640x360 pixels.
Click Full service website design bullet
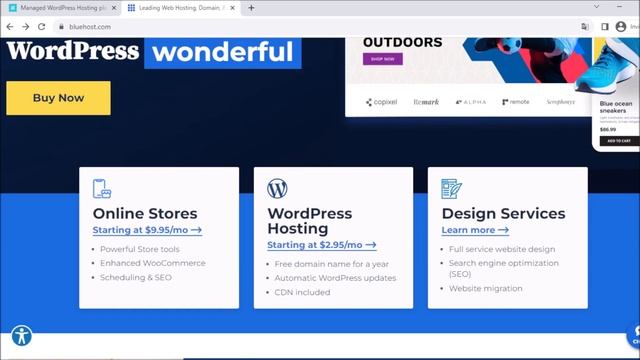click(x=502, y=249)
